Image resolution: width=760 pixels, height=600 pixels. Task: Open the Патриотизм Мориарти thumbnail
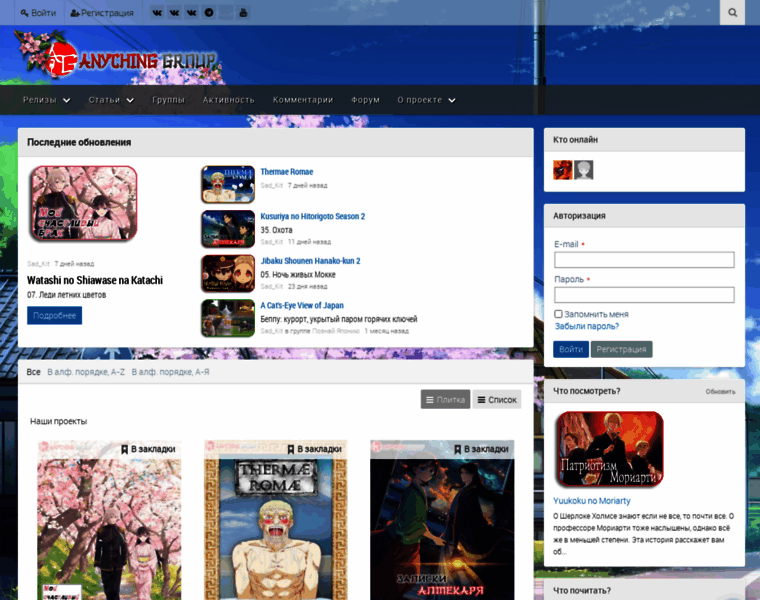click(x=610, y=449)
